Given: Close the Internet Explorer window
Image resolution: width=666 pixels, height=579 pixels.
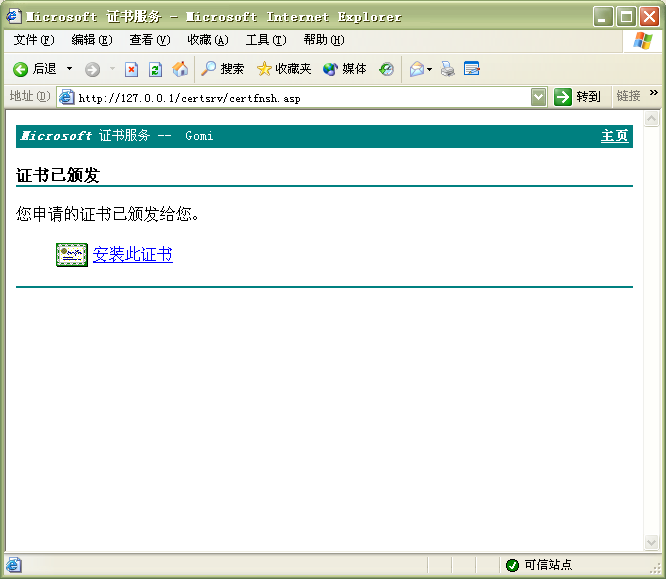Looking at the screenshot, I should click(x=649, y=17).
